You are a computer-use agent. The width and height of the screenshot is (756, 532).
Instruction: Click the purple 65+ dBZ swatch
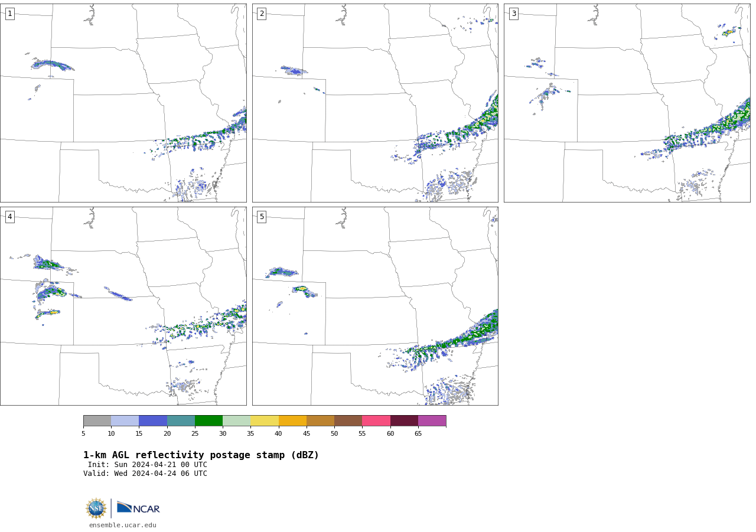[x=432, y=421]
